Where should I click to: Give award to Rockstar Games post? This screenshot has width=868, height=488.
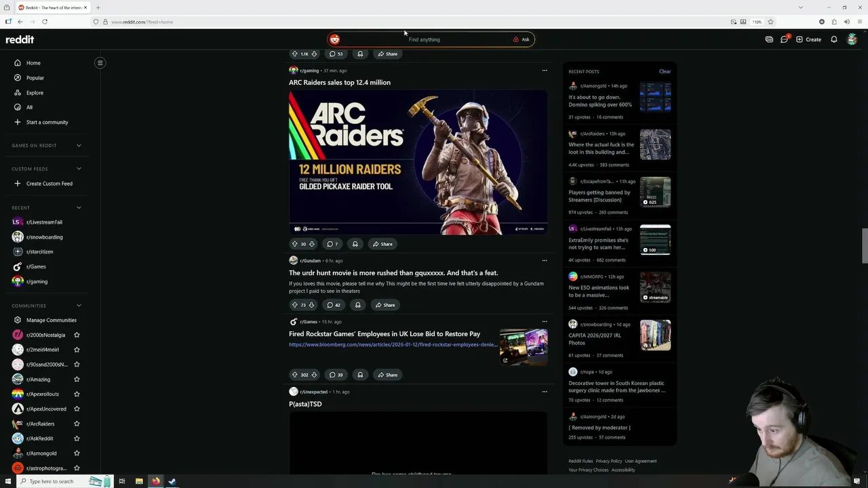click(360, 375)
